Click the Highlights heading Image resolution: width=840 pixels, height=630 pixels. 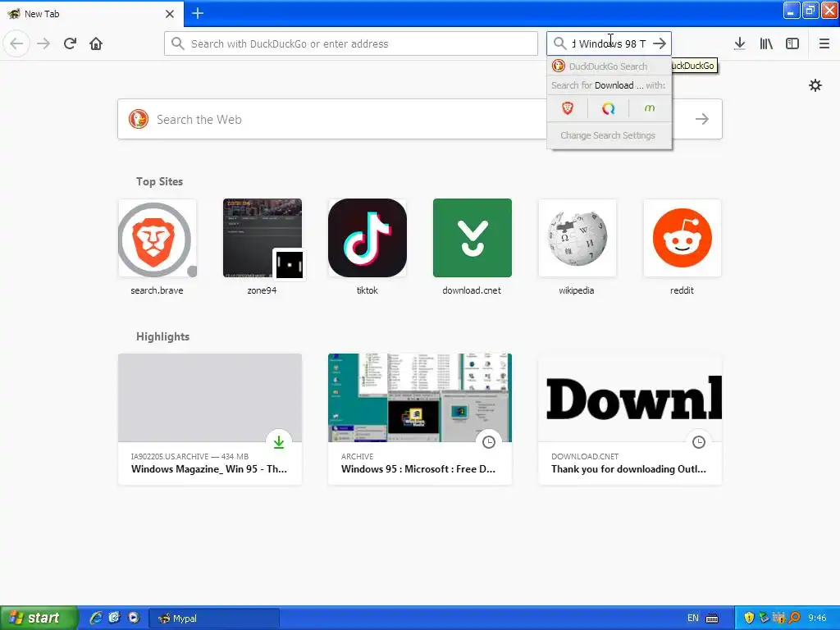(163, 336)
